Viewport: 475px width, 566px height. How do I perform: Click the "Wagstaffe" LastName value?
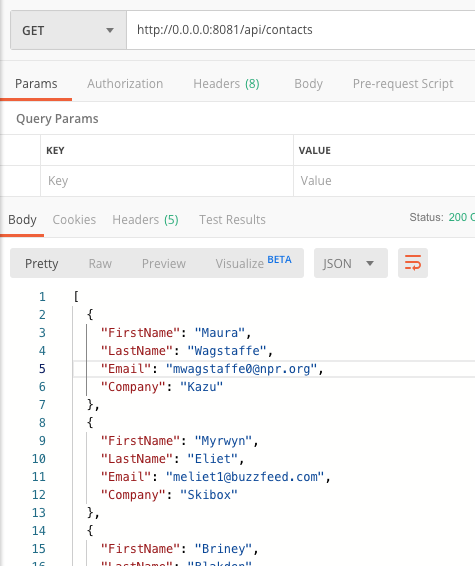227,351
